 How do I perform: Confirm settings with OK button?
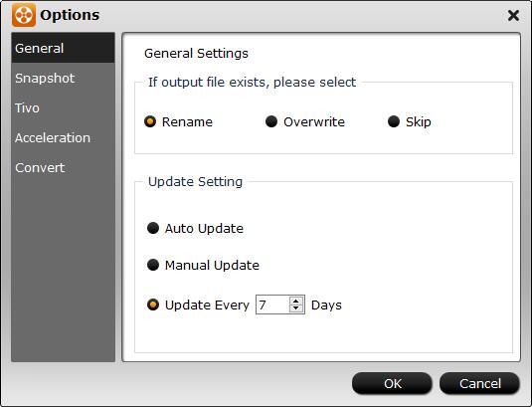pos(392,383)
